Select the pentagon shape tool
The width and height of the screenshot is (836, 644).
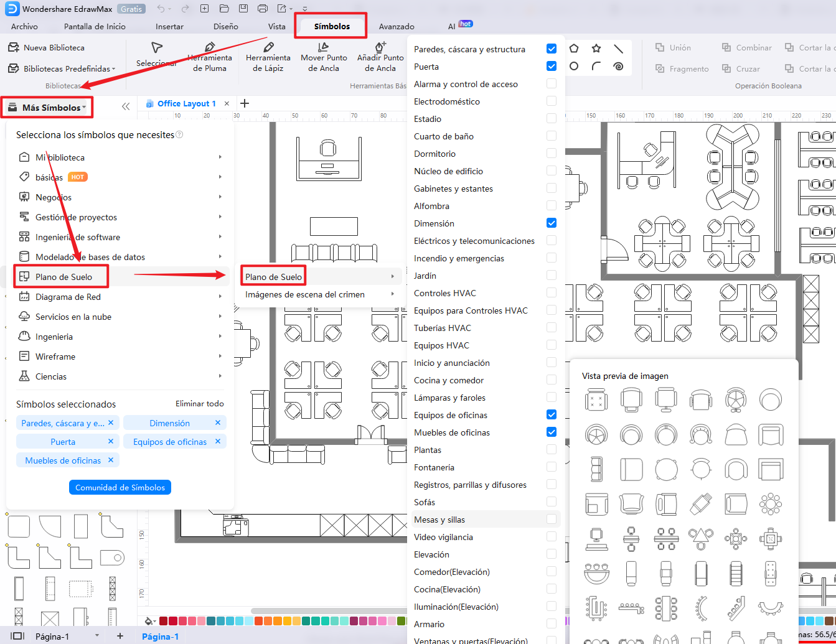click(574, 49)
